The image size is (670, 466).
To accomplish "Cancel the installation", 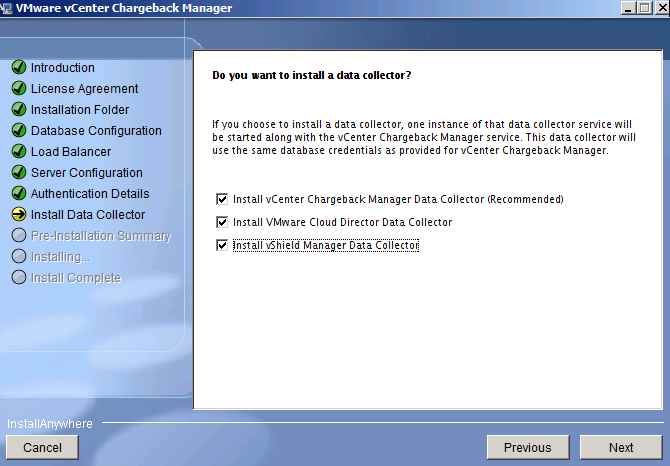I will [x=42, y=447].
